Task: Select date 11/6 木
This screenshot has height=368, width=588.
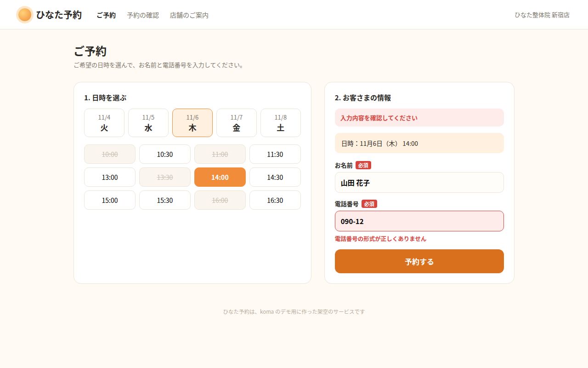Action: [x=192, y=123]
